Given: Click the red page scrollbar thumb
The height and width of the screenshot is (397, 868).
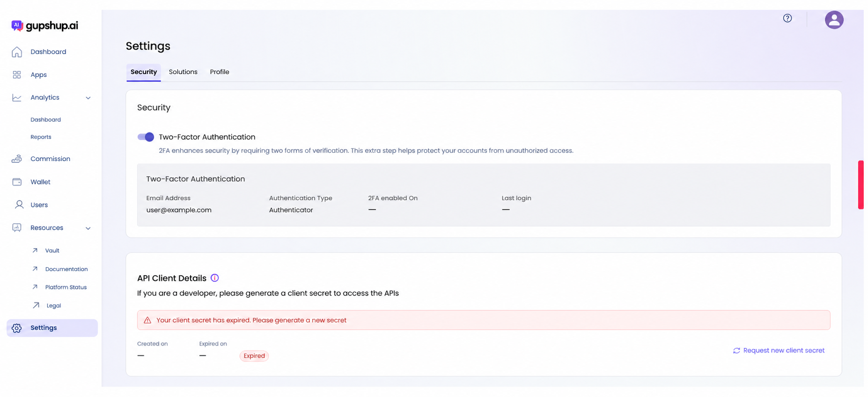Looking at the screenshot, I should 861,185.
